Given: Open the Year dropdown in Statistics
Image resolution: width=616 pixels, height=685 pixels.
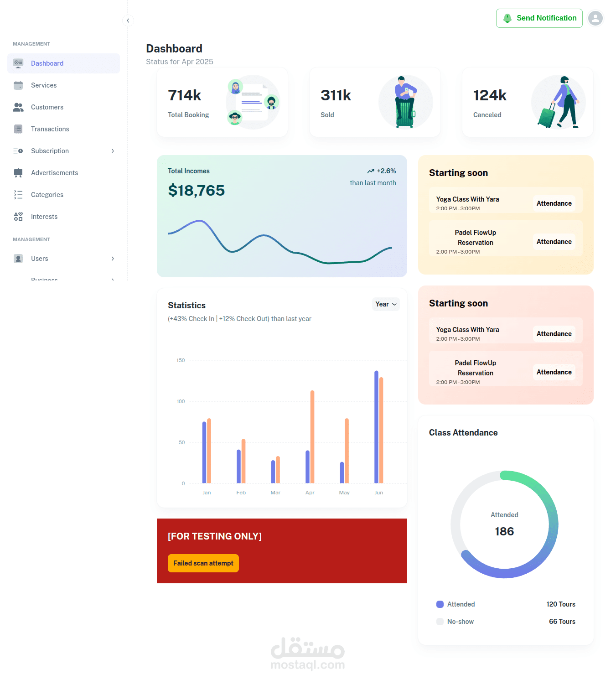Looking at the screenshot, I should [385, 304].
